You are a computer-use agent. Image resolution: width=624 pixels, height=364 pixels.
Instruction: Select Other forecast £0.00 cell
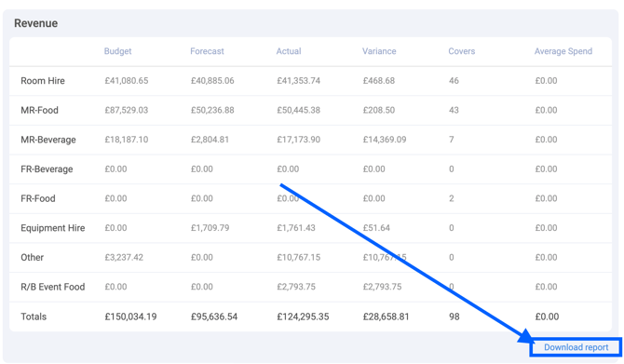[x=202, y=257]
